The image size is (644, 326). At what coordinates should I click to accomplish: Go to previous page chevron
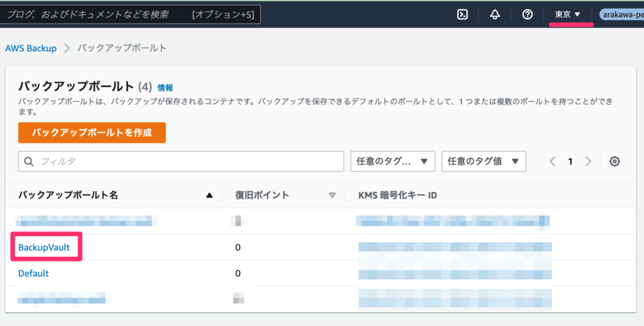pyautogui.click(x=552, y=162)
